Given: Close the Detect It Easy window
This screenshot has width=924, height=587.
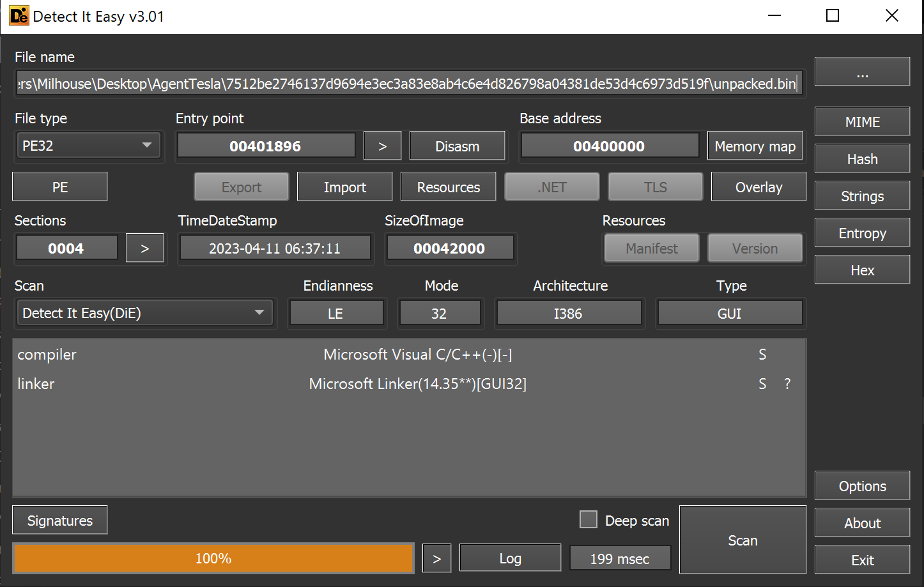Looking at the screenshot, I should (x=892, y=16).
